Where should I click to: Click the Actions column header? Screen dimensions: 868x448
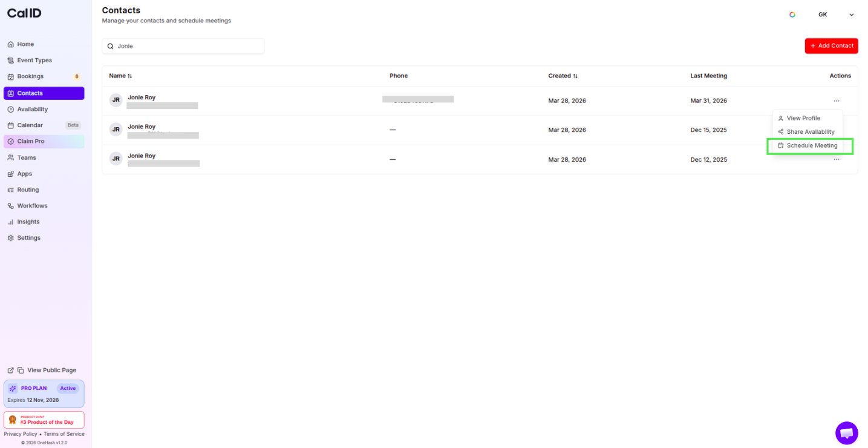coord(840,76)
